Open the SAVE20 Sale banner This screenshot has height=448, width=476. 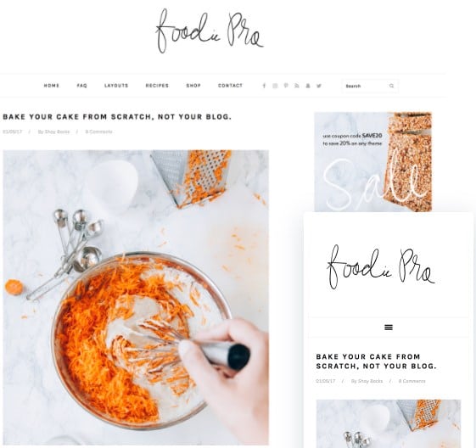pyautogui.click(x=373, y=162)
